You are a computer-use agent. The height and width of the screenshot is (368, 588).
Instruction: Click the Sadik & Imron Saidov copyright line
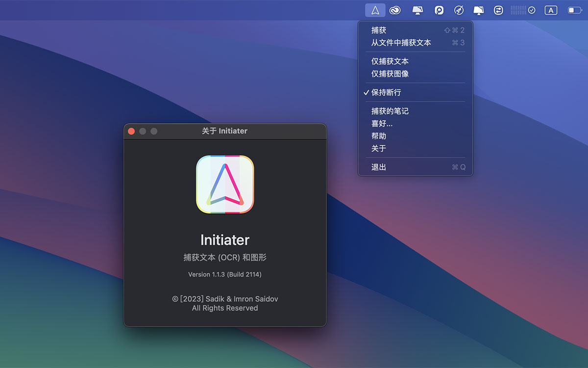coord(225,299)
